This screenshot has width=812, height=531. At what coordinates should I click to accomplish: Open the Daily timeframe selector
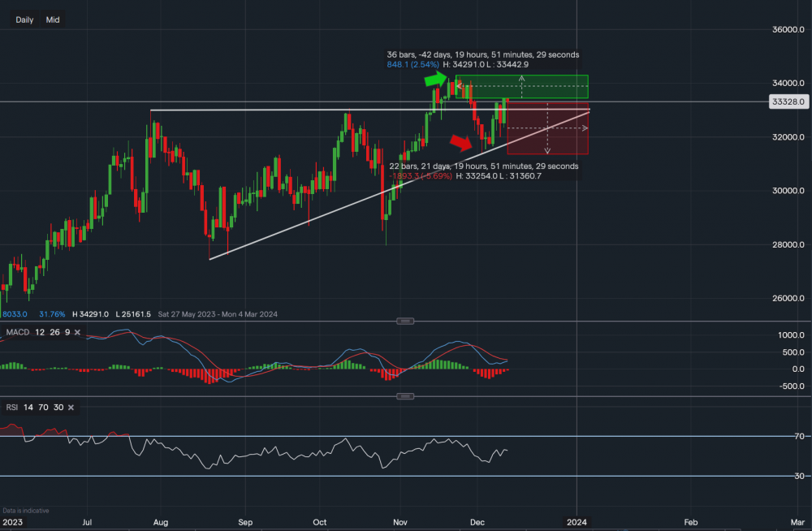pyautogui.click(x=24, y=19)
